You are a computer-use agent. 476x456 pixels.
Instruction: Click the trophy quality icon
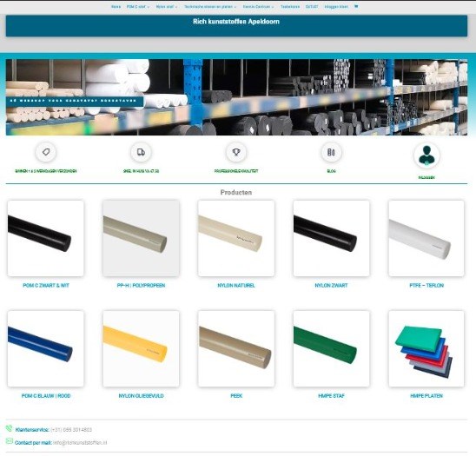tap(236, 152)
